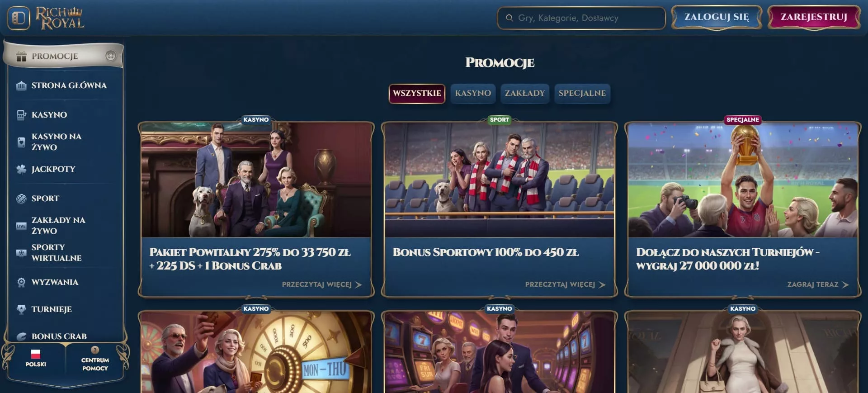This screenshot has width=868, height=393.
Task: Switch to the Specjalne filter tab
Action: 582,93
